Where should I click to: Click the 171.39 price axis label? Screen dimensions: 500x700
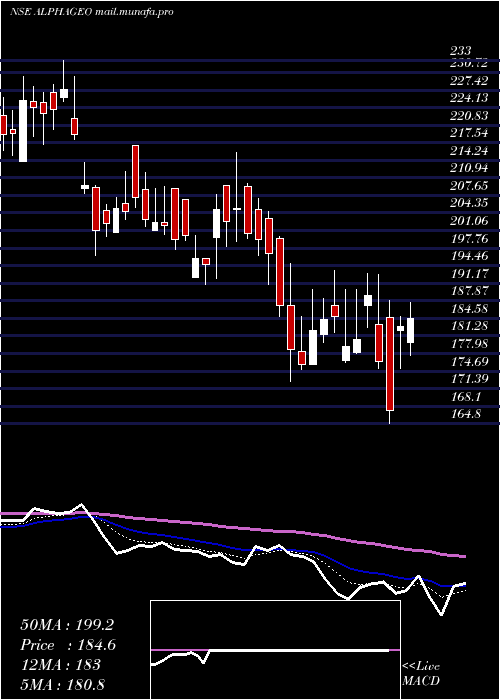[x=471, y=379]
